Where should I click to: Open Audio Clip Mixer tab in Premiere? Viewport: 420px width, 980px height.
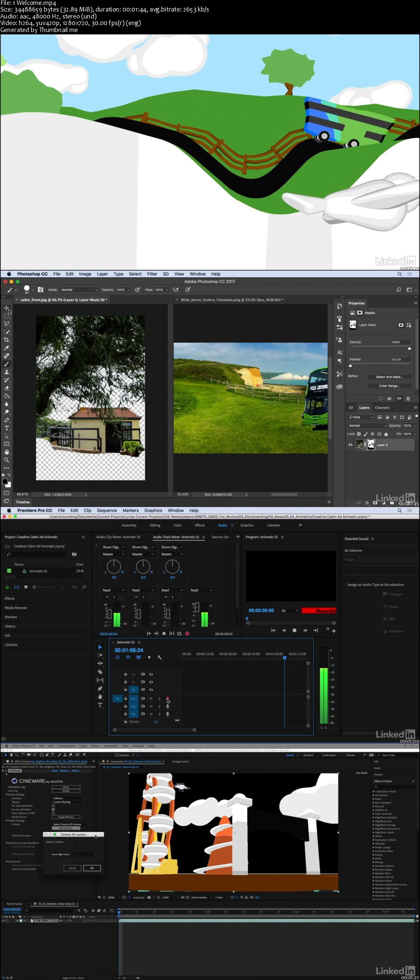[118, 537]
